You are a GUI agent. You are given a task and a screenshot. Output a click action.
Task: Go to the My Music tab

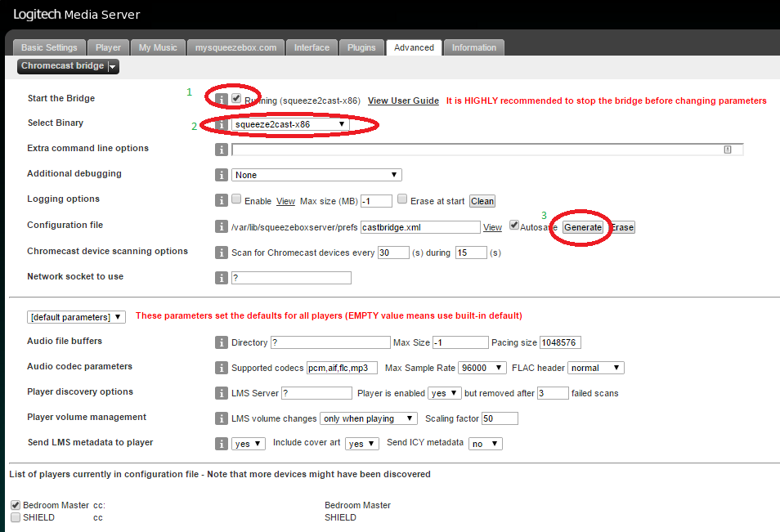(158, 47)
